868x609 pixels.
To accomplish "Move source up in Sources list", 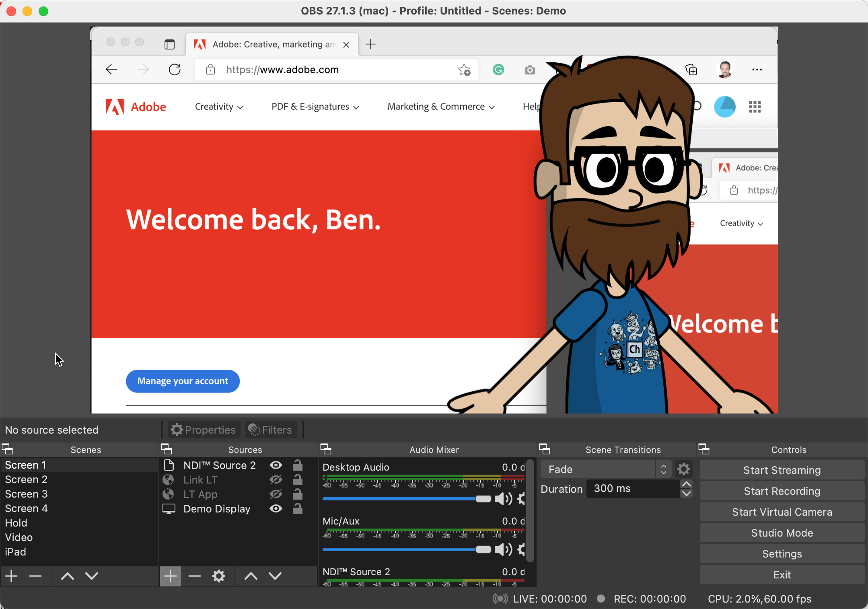I will [x=251, y=576].
